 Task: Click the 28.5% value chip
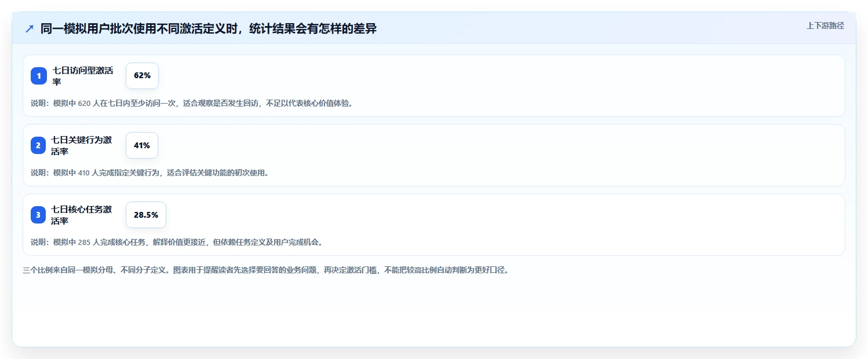[x=146, y=215]
